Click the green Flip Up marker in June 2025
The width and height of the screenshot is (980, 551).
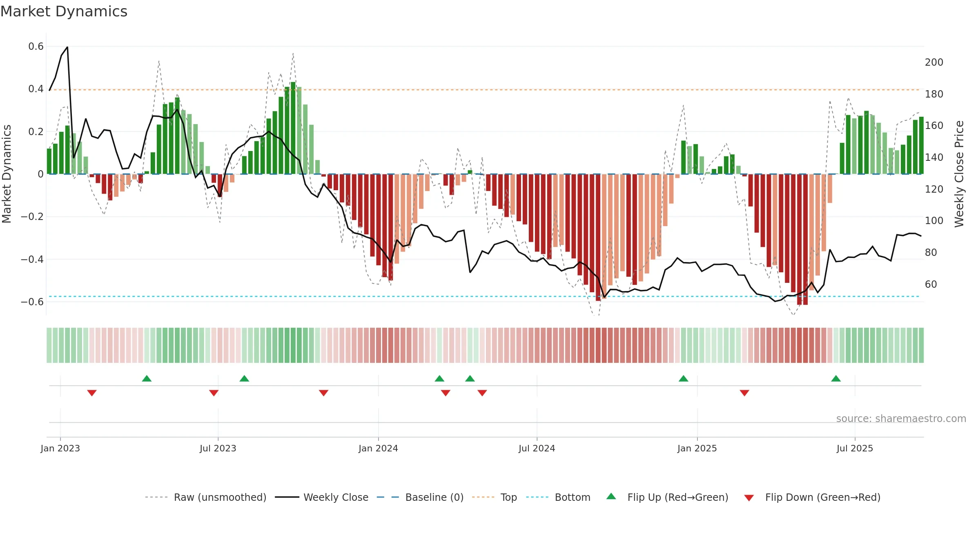836,378
